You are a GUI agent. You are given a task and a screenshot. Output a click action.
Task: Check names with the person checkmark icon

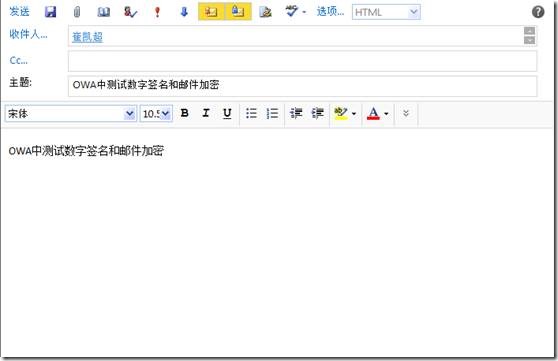(x=130, y=12)
